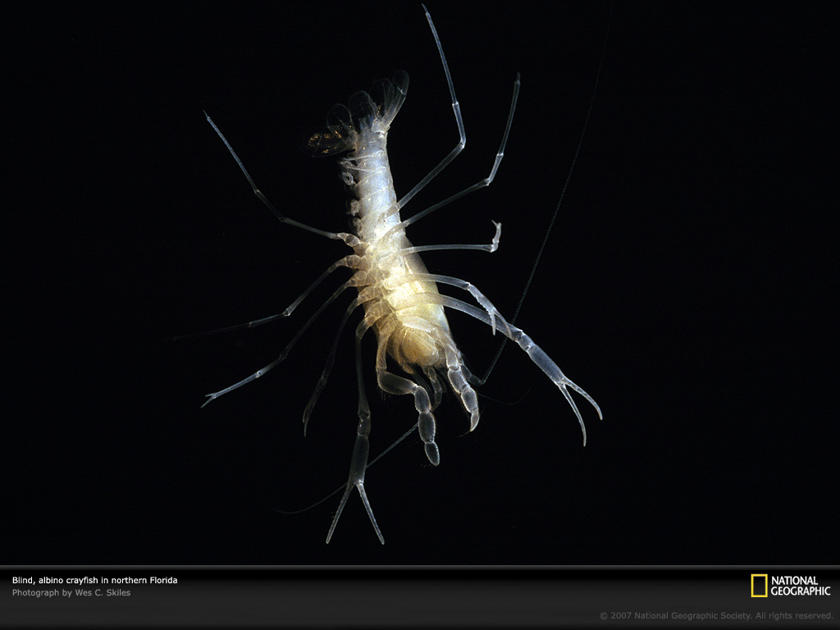This screenshot has height=630, width=840.
Task: Click the word GEOGRAPHIC beside the logo
Action: [x=800, y=591]
